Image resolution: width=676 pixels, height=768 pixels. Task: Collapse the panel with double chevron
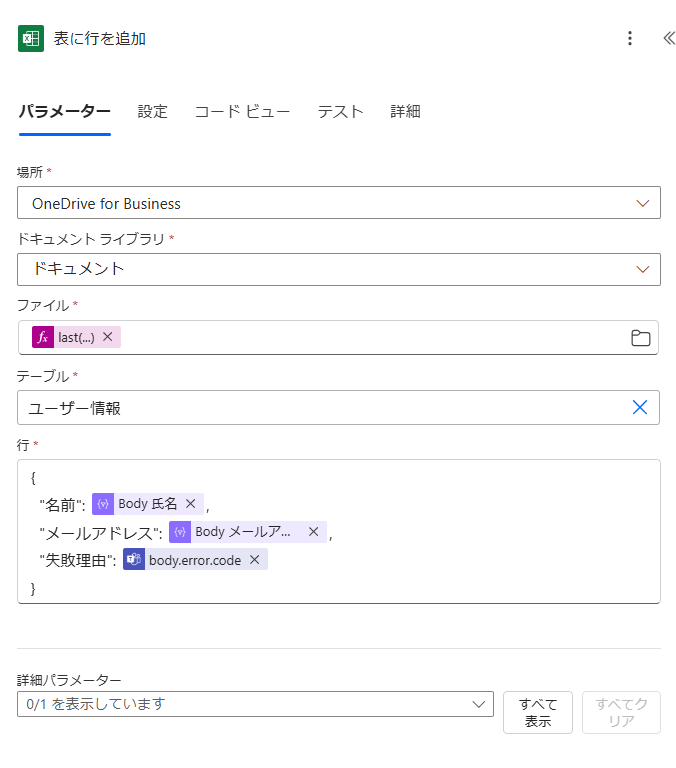(x=669, y=38)
